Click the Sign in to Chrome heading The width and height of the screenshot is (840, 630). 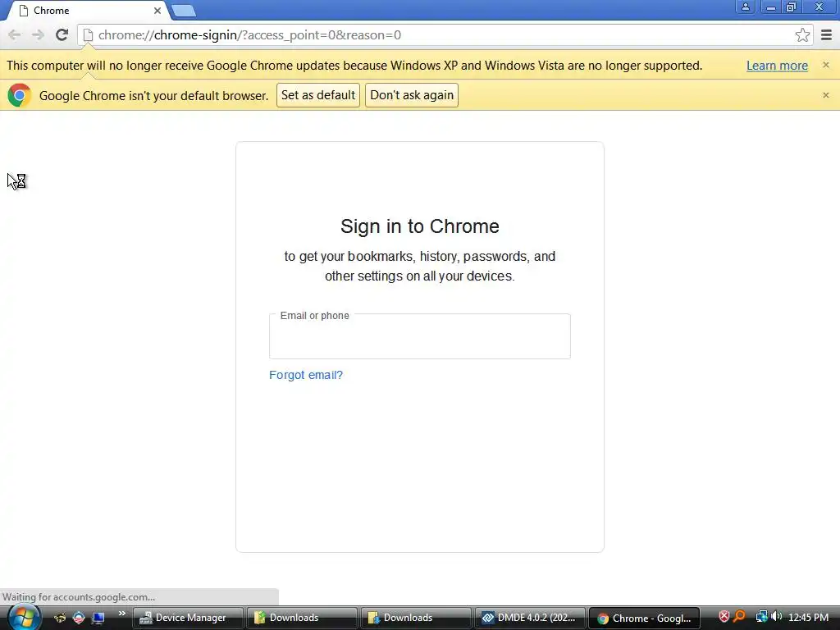pos(419,226)
